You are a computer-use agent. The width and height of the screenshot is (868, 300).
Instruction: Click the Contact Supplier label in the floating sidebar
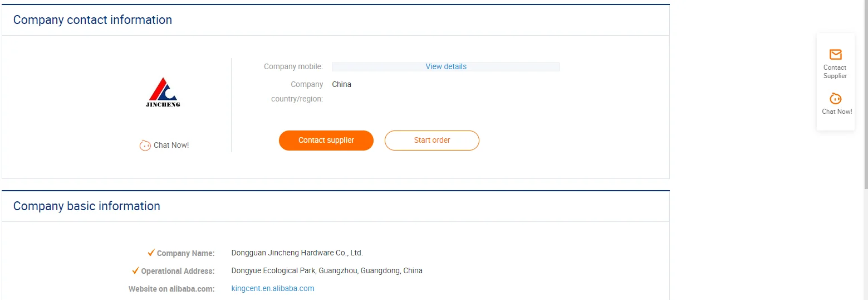(835, 71)
